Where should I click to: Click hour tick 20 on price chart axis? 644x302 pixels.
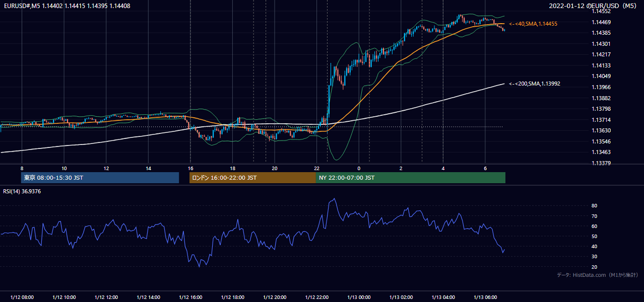[275, 168]
